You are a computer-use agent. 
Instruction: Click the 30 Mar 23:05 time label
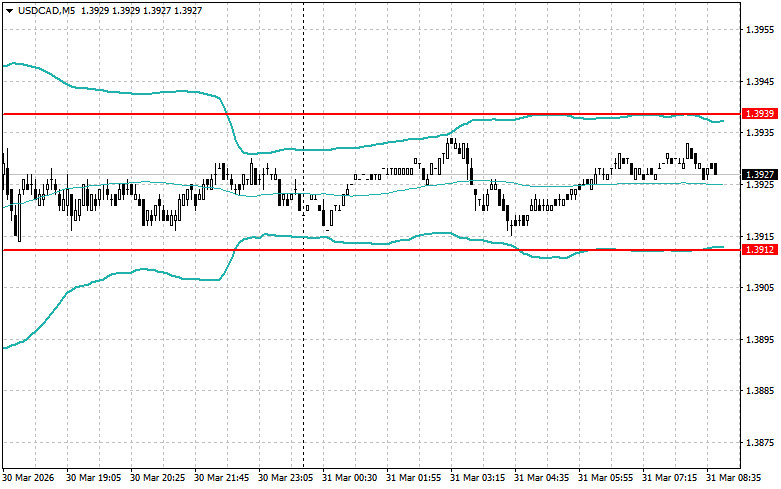pos(285,478)
